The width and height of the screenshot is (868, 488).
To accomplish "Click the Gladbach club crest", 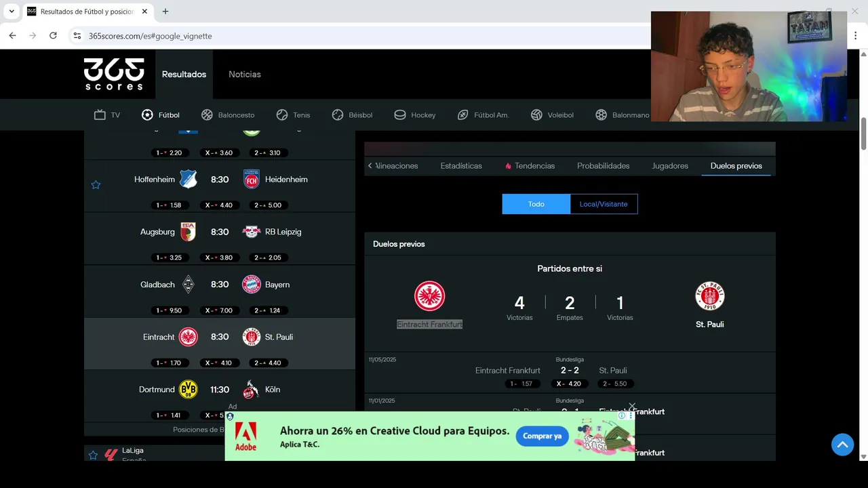I will 189,284.
